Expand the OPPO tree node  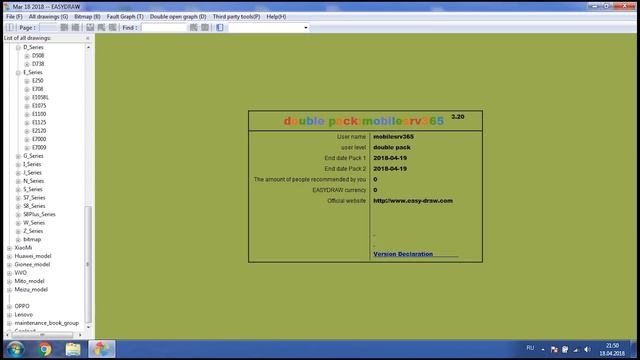click(x=9, y=307)
